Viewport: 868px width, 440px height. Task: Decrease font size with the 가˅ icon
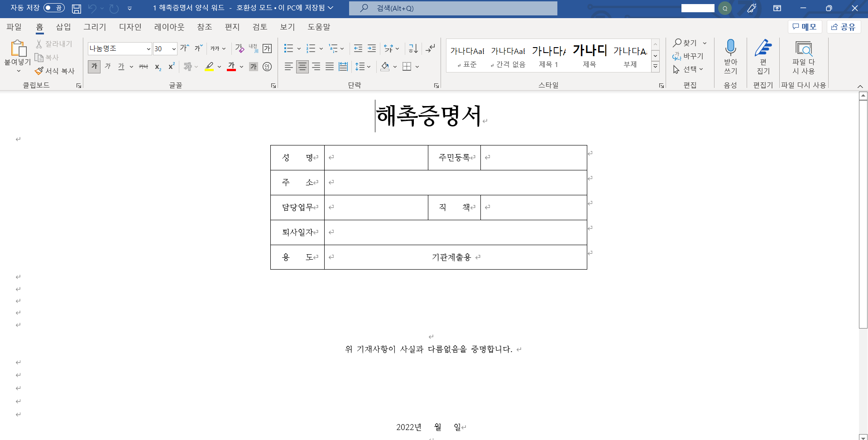tap(198, 48)
